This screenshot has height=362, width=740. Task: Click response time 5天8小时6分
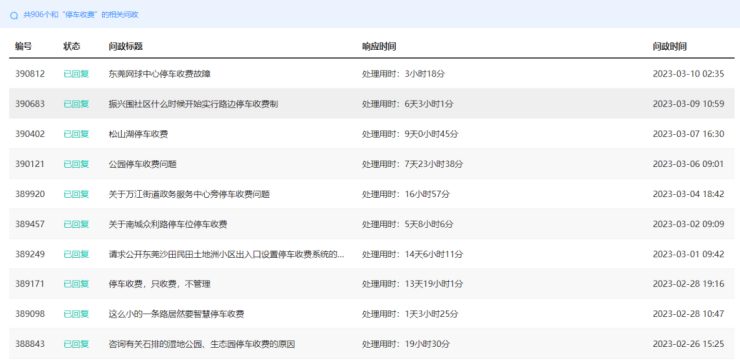429,224
